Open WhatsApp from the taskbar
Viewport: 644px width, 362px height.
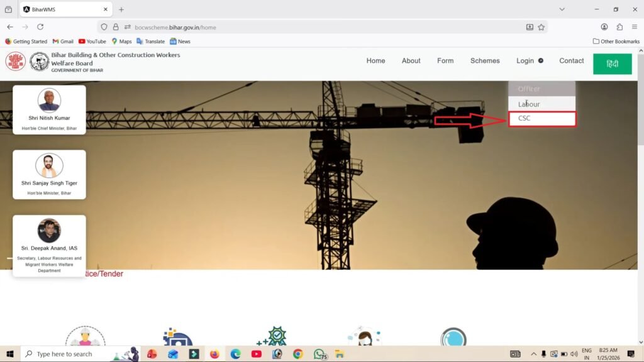(319, 354)
